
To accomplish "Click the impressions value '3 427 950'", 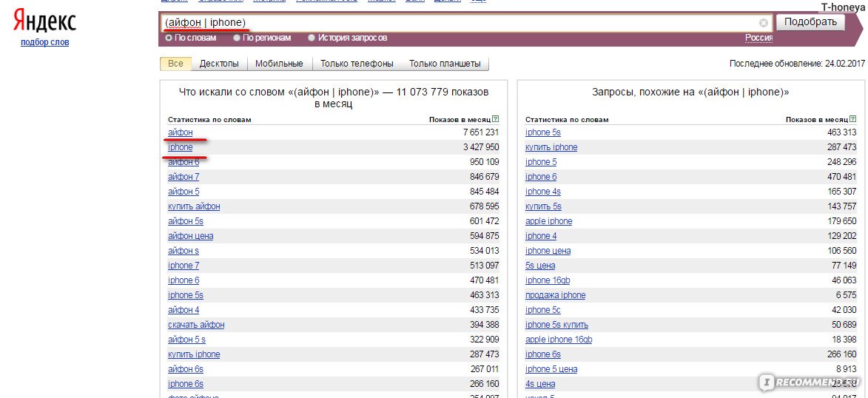I will click(x=480, y=147).
